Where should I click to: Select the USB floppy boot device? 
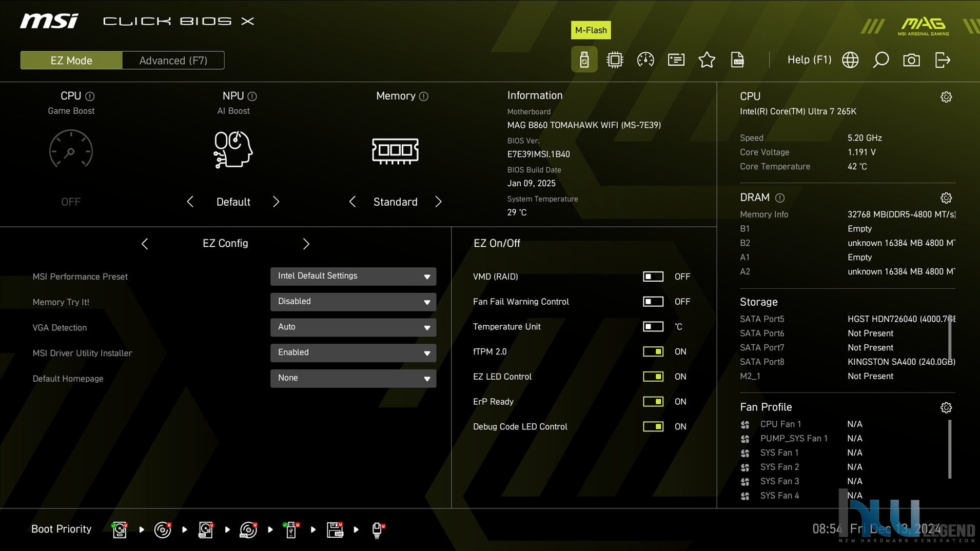tap(335, 529)
